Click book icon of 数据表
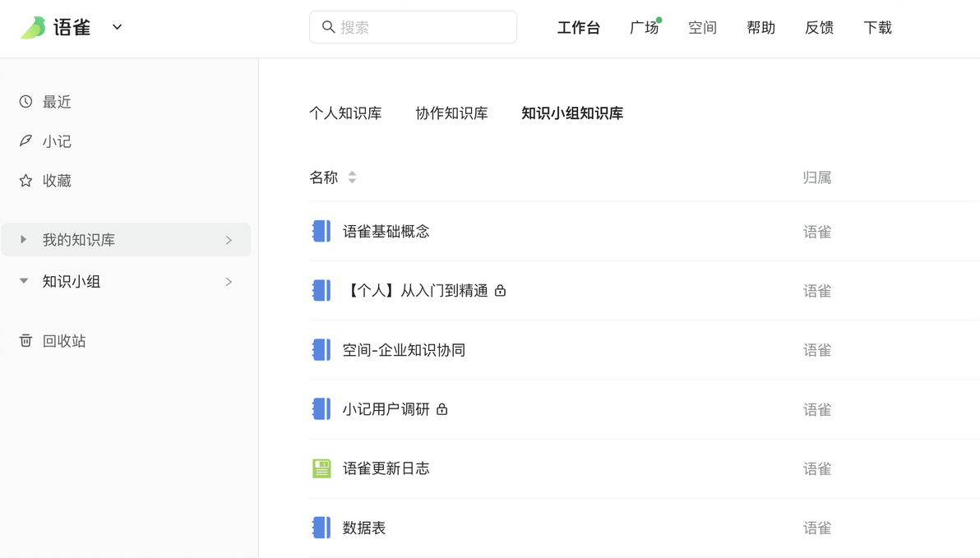 [321, 528]
